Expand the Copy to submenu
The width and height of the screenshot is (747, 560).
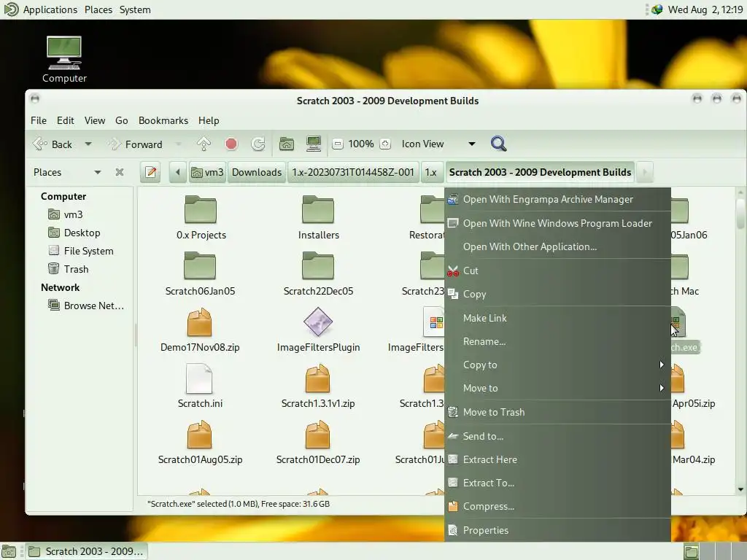[x=557, y=365]
